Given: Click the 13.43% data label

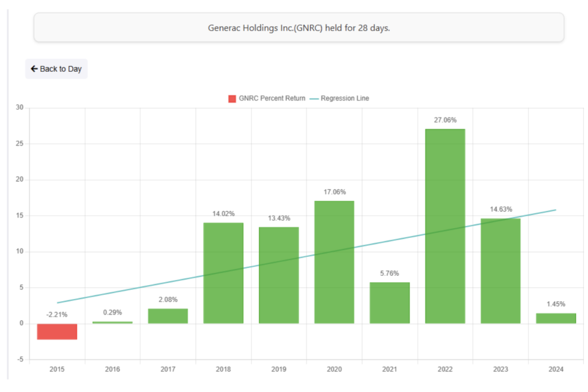Looking at the screenshot, I should point(279,218).
